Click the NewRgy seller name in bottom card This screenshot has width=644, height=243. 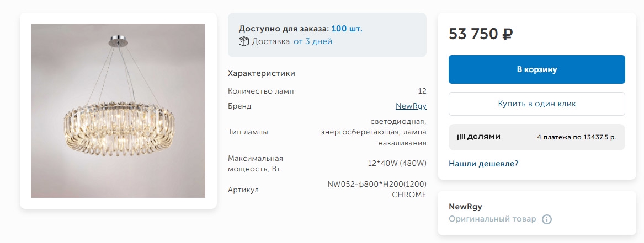pos(465,207)
